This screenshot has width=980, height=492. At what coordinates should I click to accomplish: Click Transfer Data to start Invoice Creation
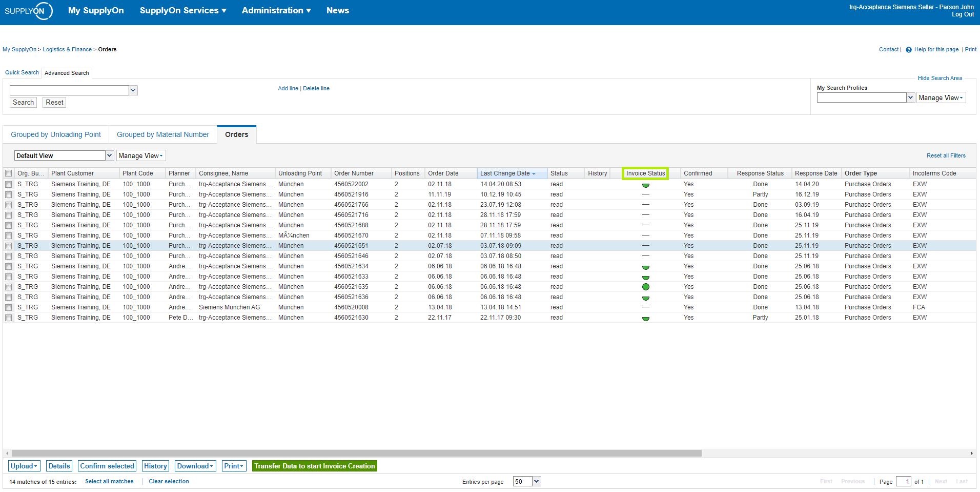pyautogui.click(x=315, y=466)
